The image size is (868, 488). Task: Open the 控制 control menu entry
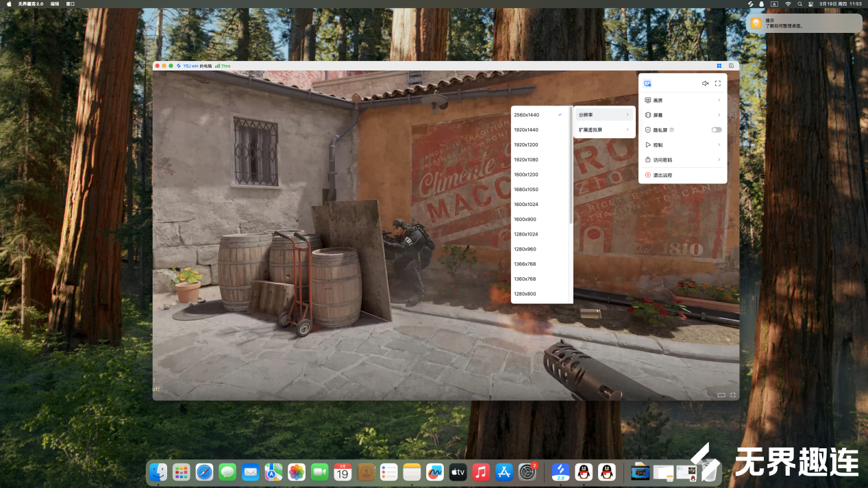click(x=682, y=145)
